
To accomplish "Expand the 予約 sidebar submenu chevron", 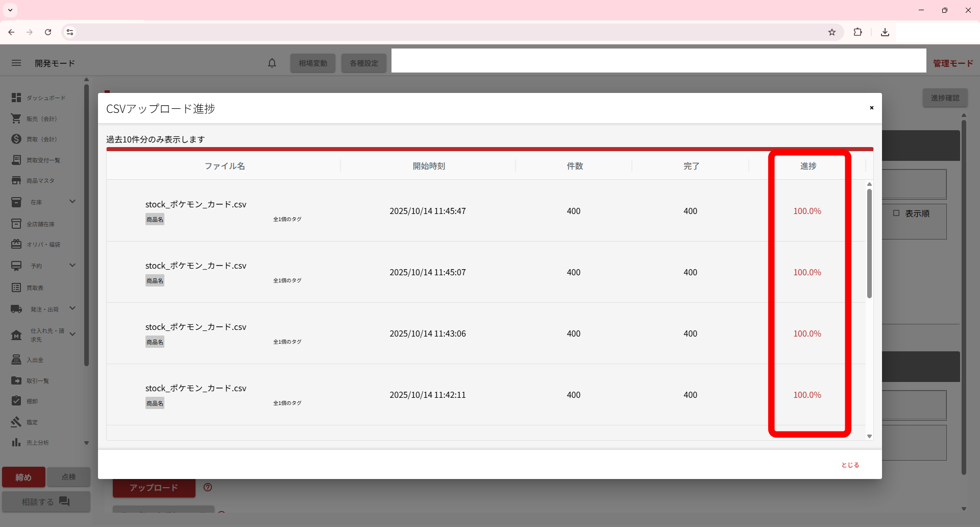I will (x=72, y=266).
